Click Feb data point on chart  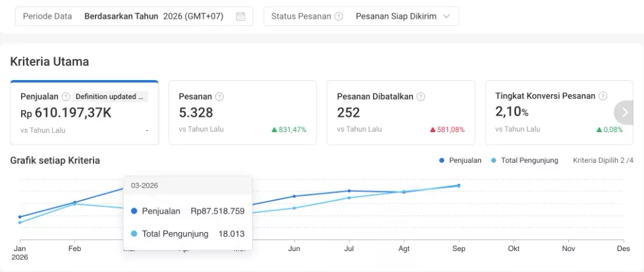click(74, 203)
